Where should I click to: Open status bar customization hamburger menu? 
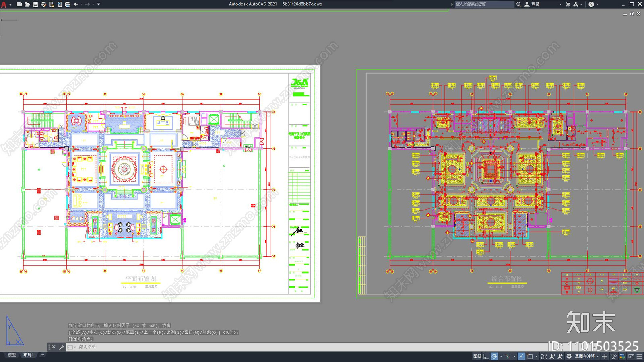coord(640,356)
